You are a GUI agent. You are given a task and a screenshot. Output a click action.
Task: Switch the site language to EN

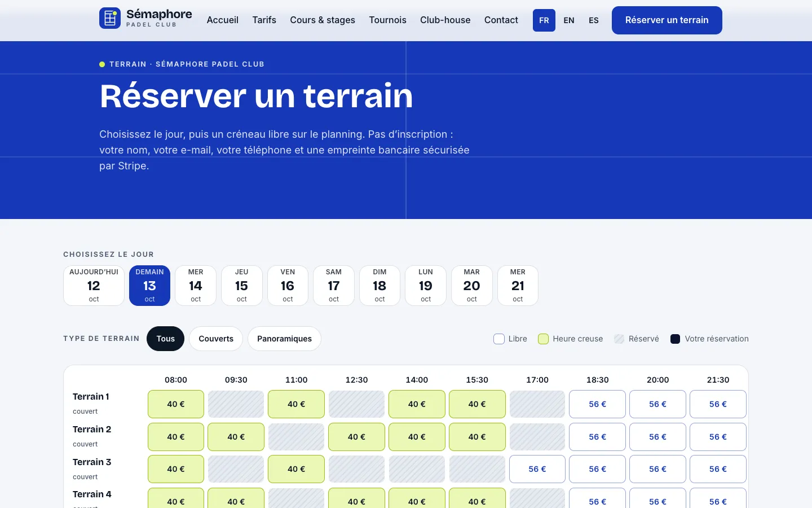tap(569, 20)
